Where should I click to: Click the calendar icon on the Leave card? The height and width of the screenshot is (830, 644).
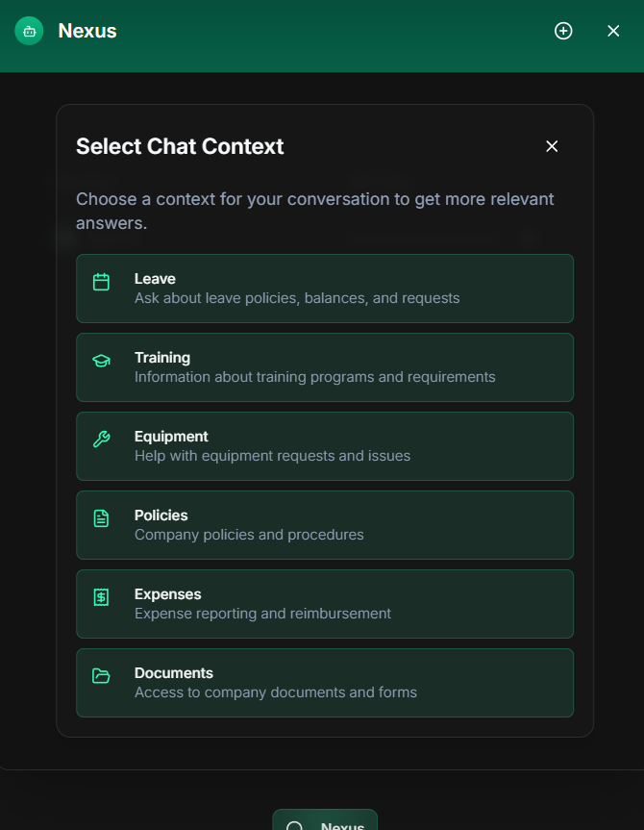click(101, 282)
